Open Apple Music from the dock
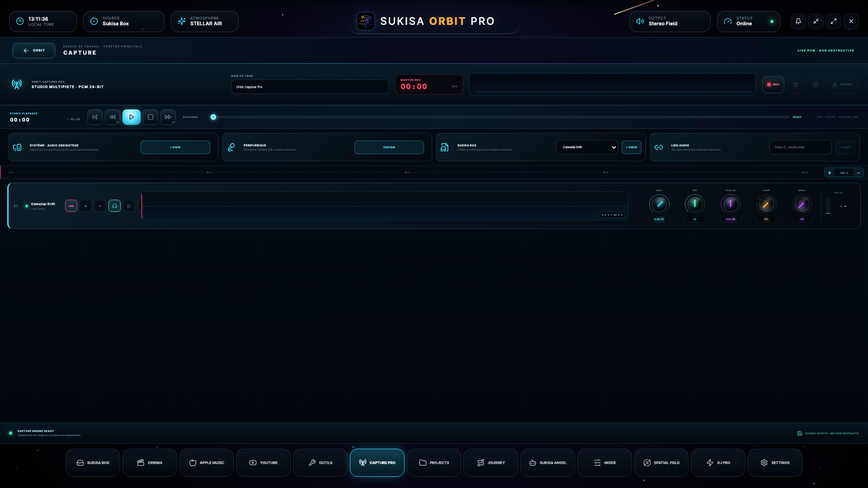Image resolution: width=868 pixels, height=488 pixels. pos(207,463)
